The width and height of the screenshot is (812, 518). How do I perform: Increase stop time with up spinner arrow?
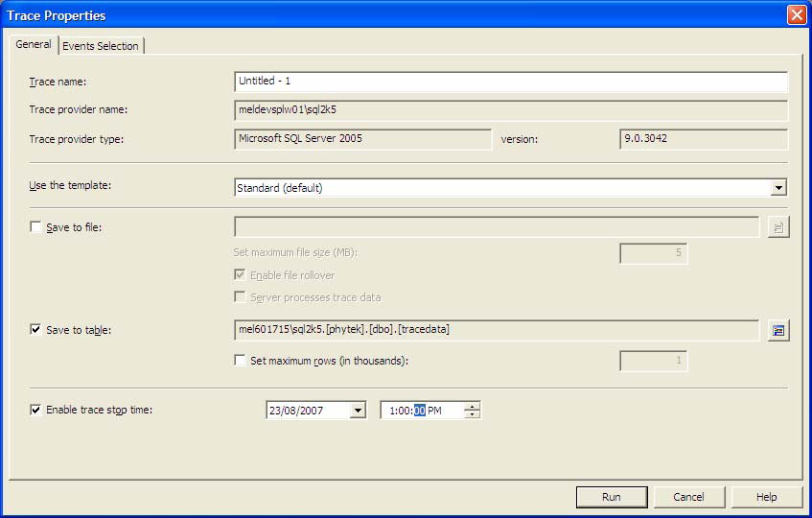[472, 406]
